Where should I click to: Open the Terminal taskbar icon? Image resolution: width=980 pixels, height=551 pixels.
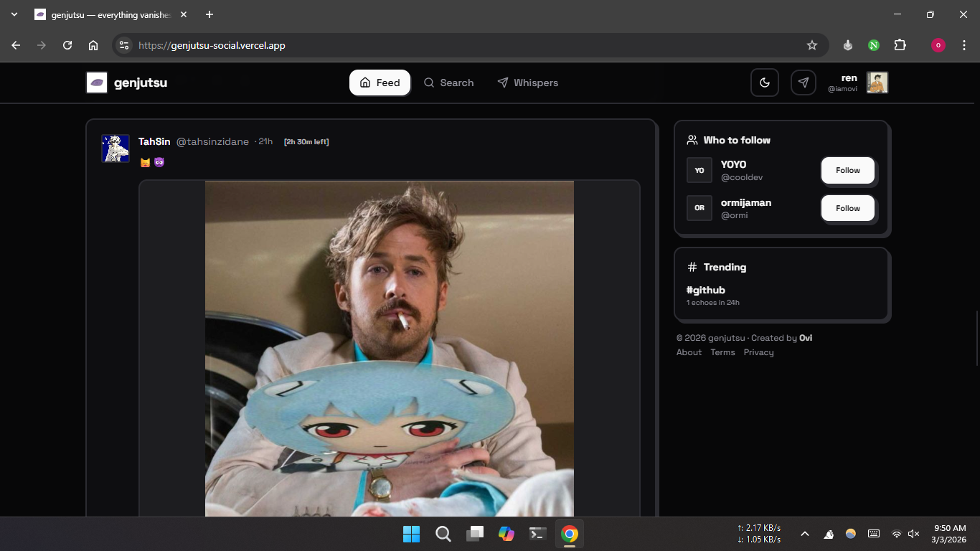[x=538, y=534]
